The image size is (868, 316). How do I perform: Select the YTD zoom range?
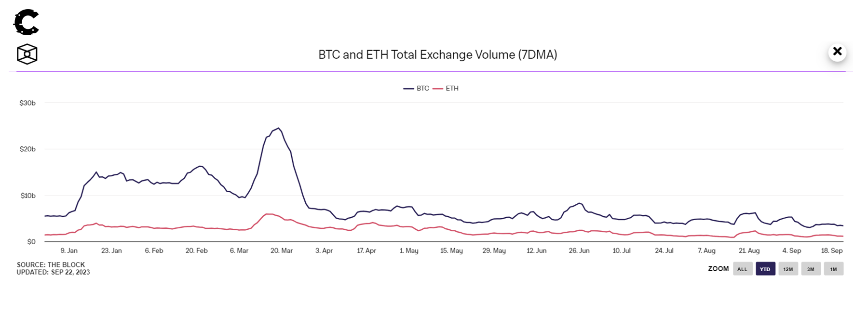tap(765, 269)
